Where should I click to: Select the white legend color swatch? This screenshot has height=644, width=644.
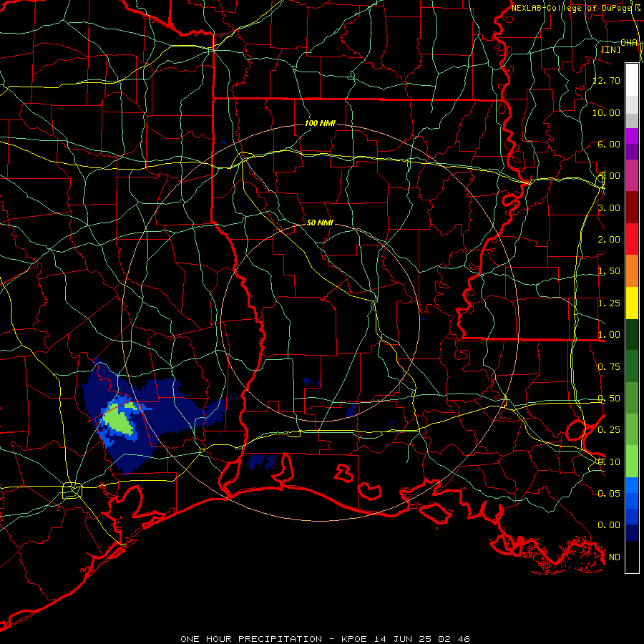[x=632, y=80]
